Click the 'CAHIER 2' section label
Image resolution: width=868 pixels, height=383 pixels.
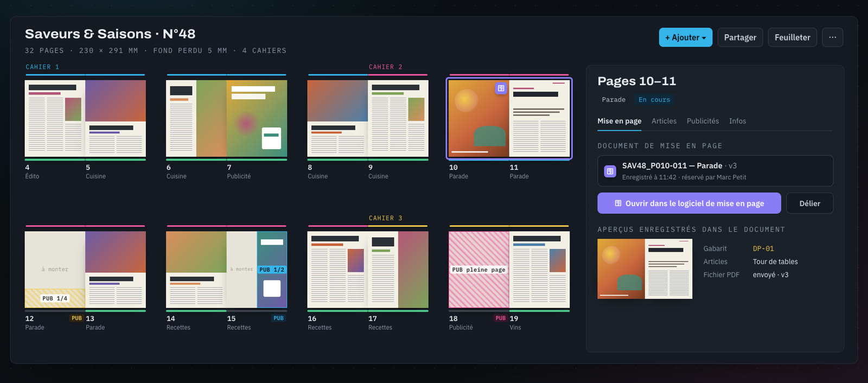[386, 67]
